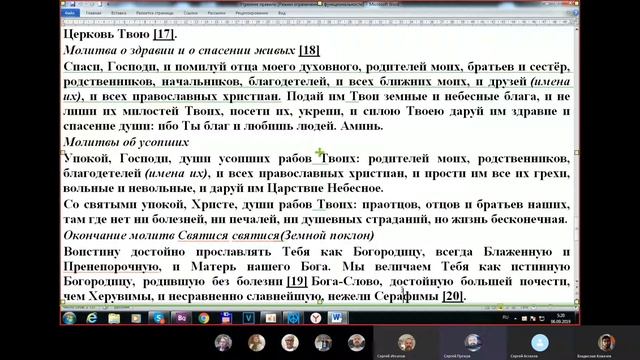This screenshot has width=640, height=360.
Task: Click the Save icon in Quick Access toolbar
Action: (x=73, y=4)
